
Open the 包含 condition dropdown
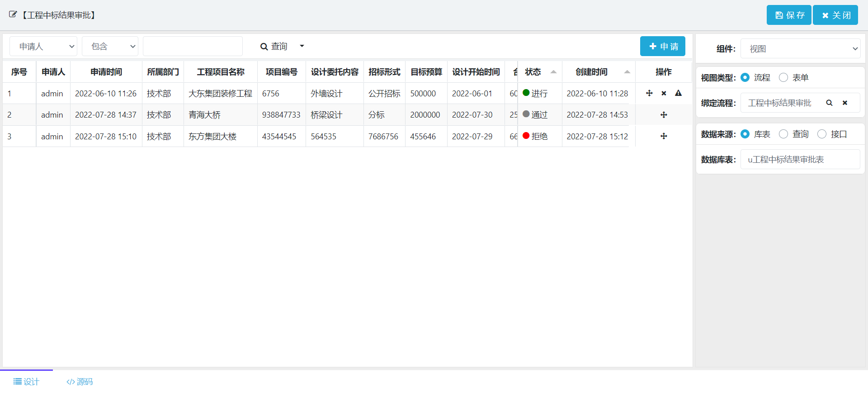pyautogui.click(x=110, y=47)
